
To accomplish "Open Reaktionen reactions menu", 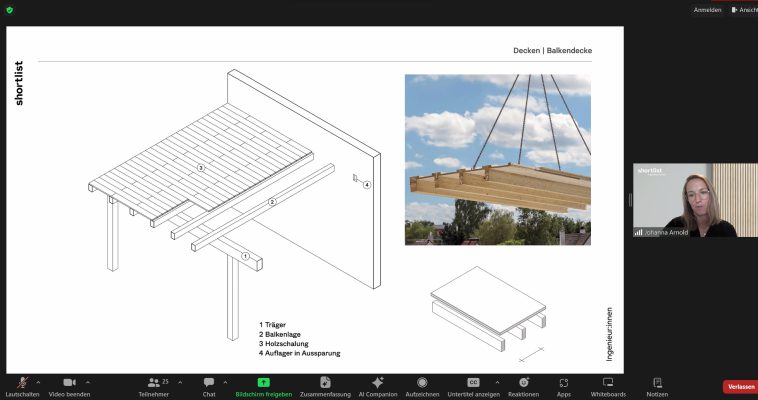I will pos(524,387).
